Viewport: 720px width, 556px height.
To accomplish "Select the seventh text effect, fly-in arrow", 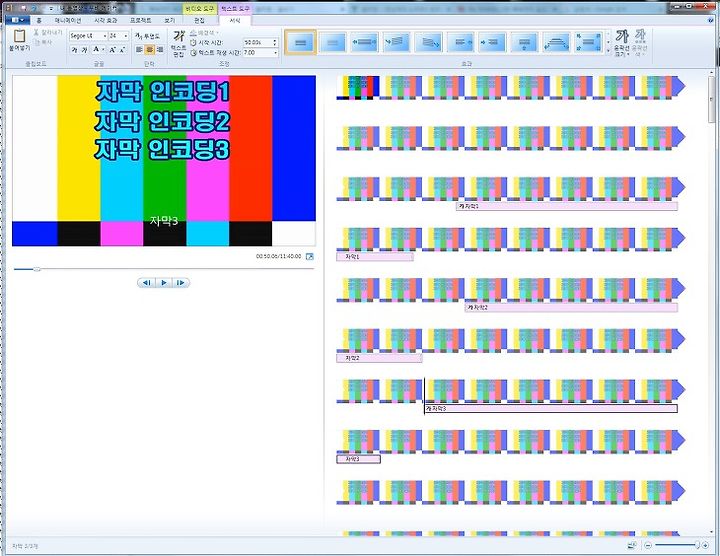I will point(493,42).
